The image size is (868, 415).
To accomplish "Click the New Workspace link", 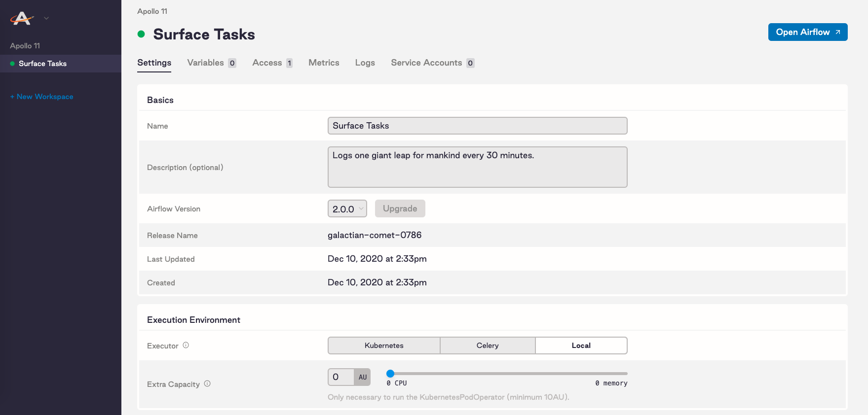I will point(42,97).
